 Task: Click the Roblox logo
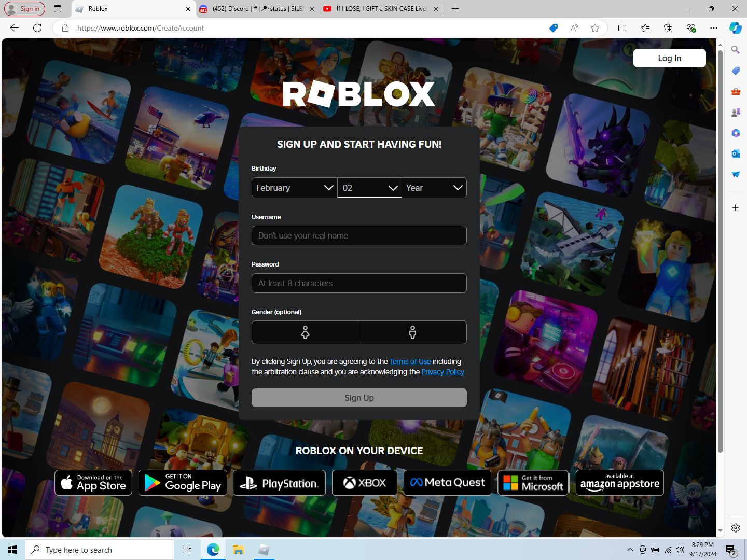click(359, 94)
